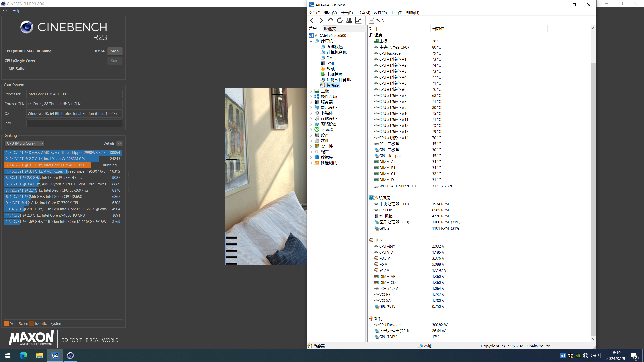Click AIDA64 v6.90.6500 root node
The height and width of the screenshot is (362, 644).
click(327, 35)
